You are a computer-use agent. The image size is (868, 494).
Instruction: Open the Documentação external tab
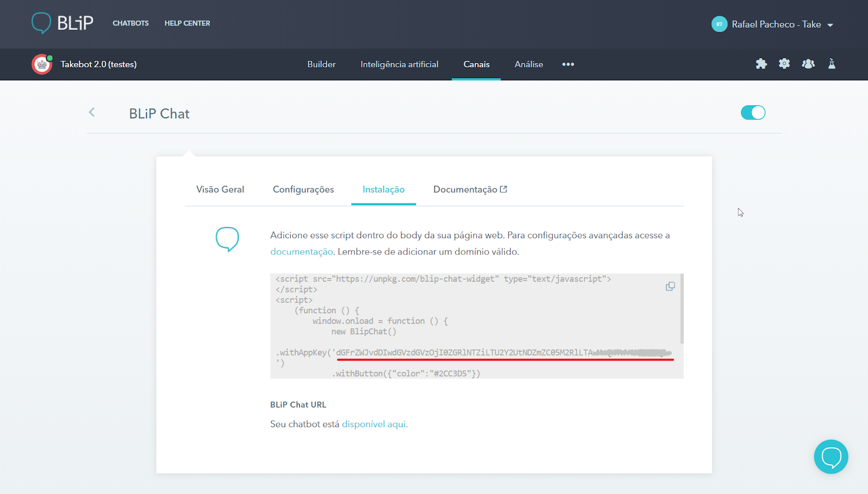pos(470,189)
